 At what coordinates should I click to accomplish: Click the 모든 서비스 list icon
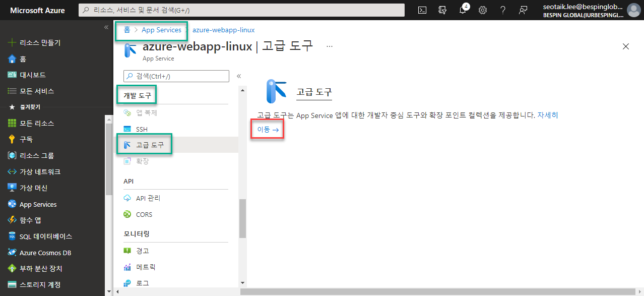coord(13,91)
